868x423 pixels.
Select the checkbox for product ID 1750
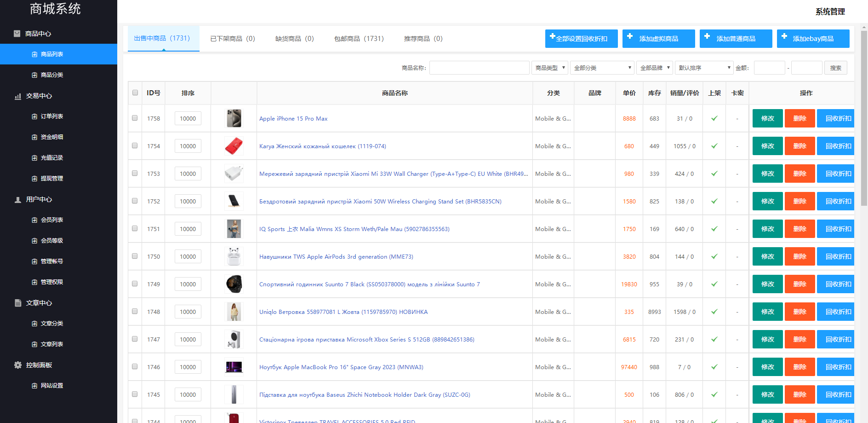click(x=135, y=256)
